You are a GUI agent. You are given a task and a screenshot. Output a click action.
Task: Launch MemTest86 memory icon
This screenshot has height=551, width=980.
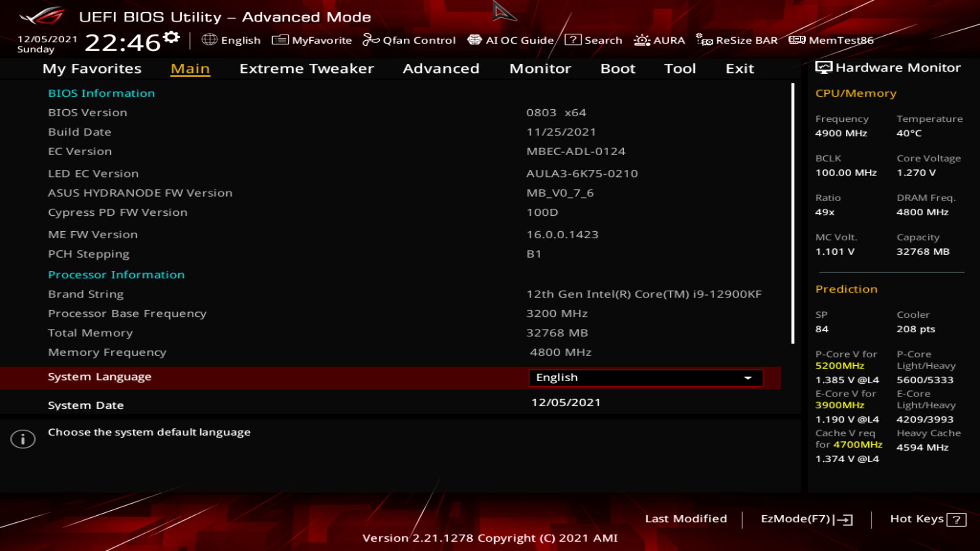pos(797,40)
